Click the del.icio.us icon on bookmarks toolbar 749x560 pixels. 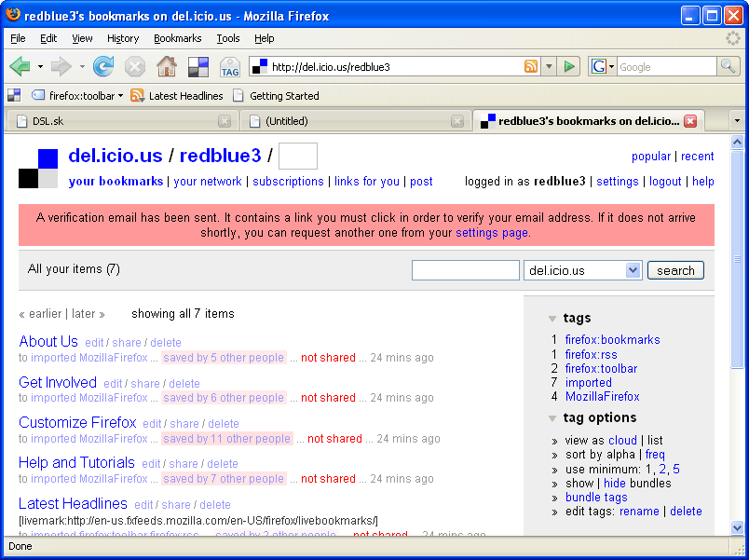point(14,96)
